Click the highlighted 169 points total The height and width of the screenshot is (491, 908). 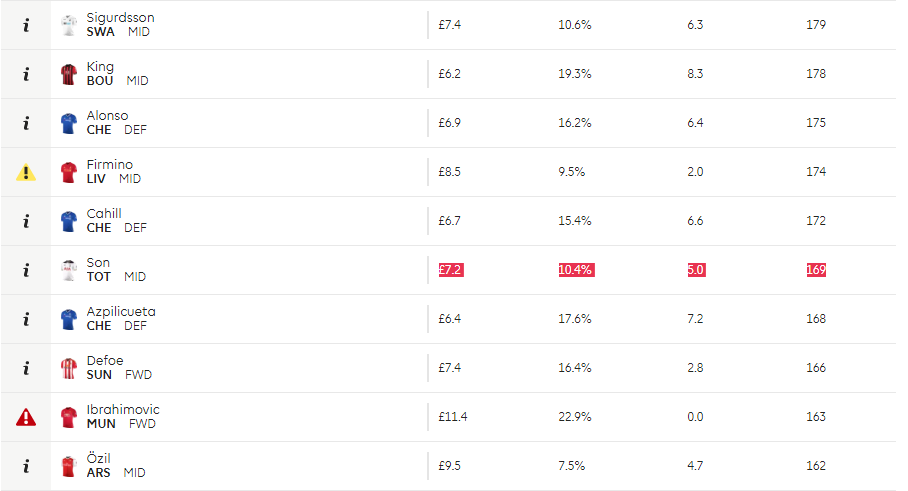816,270
